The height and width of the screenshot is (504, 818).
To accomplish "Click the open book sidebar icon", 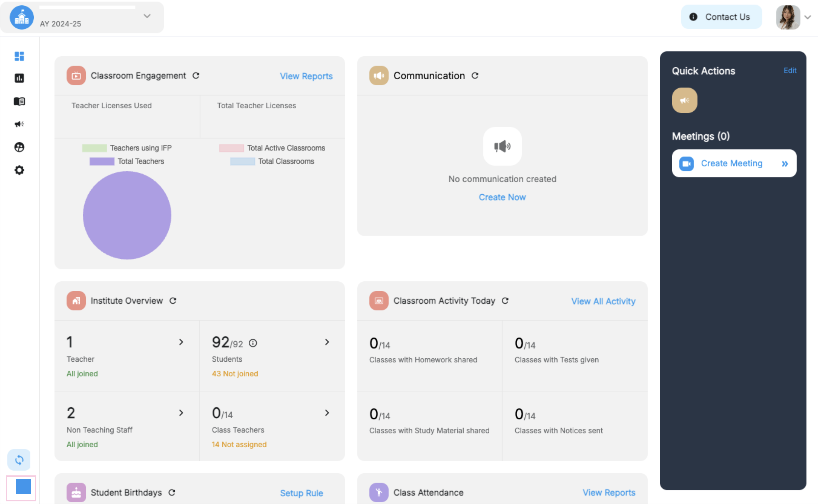I will (19, 101).
